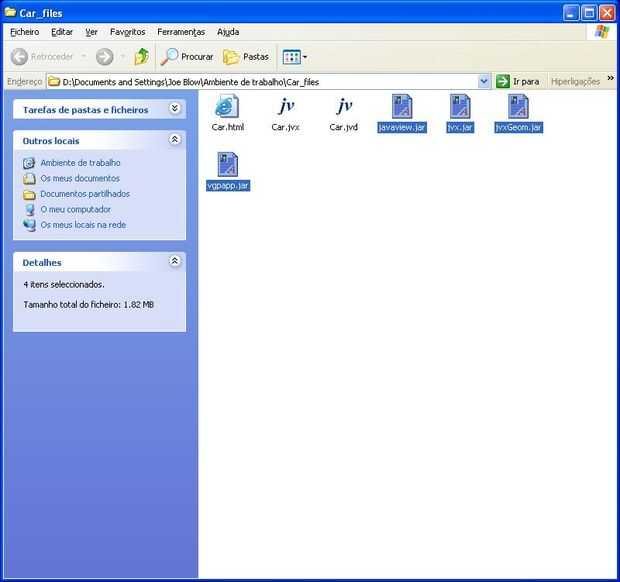Click the javaview.jar file name label
620x582 pixels.
tap(402, 127)
